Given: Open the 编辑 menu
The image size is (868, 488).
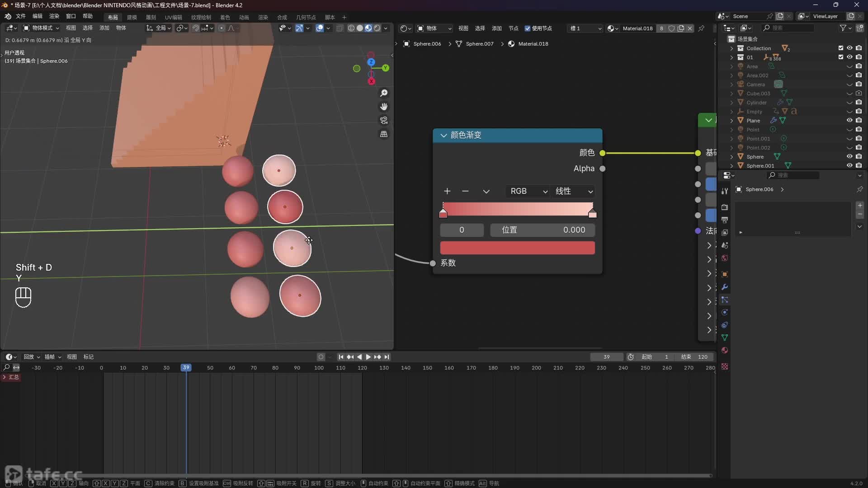Looking at the screenshot, I should click(x=38, y=16).
